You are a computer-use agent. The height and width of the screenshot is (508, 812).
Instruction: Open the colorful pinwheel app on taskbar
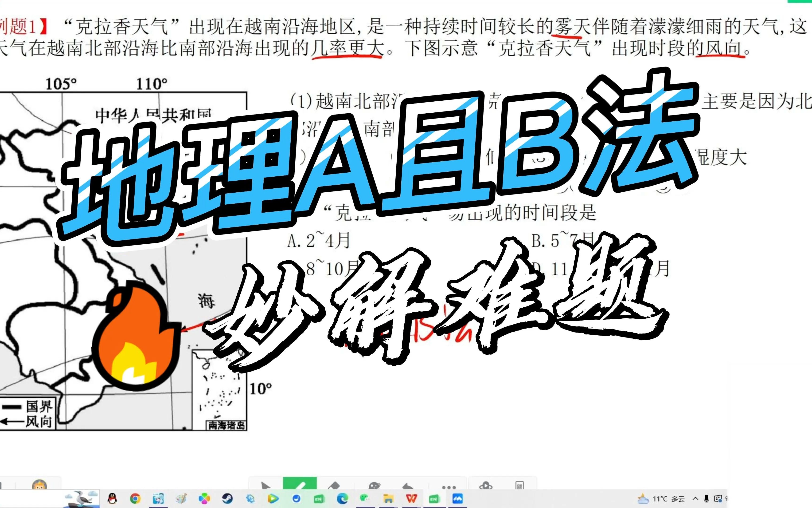(204, 499)
